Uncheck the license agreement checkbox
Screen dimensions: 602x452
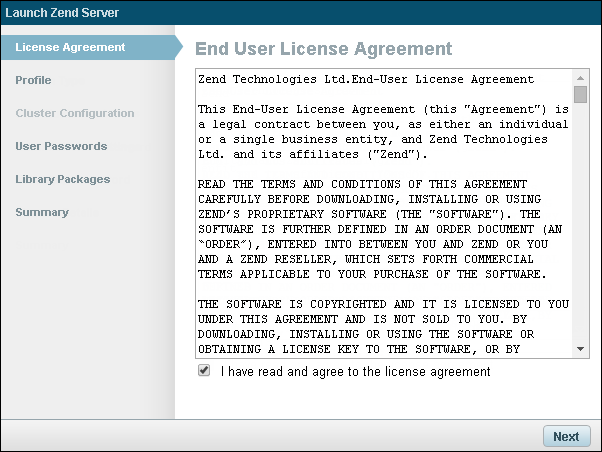click(x=204, y=370)
